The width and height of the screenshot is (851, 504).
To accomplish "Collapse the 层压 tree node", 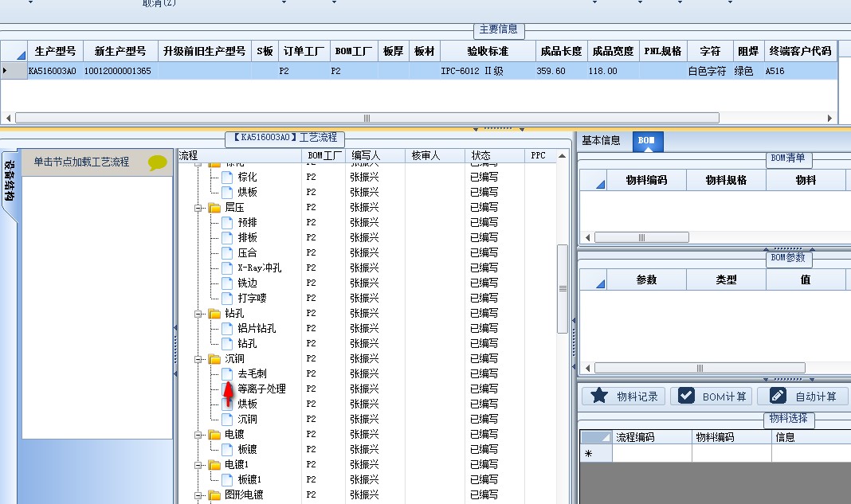I will (198, 208).
